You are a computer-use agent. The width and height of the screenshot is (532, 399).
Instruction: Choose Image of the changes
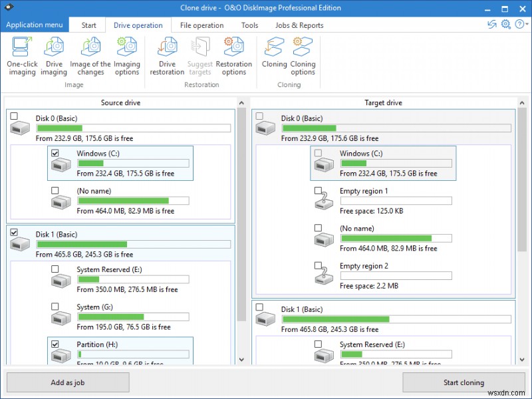90,57
